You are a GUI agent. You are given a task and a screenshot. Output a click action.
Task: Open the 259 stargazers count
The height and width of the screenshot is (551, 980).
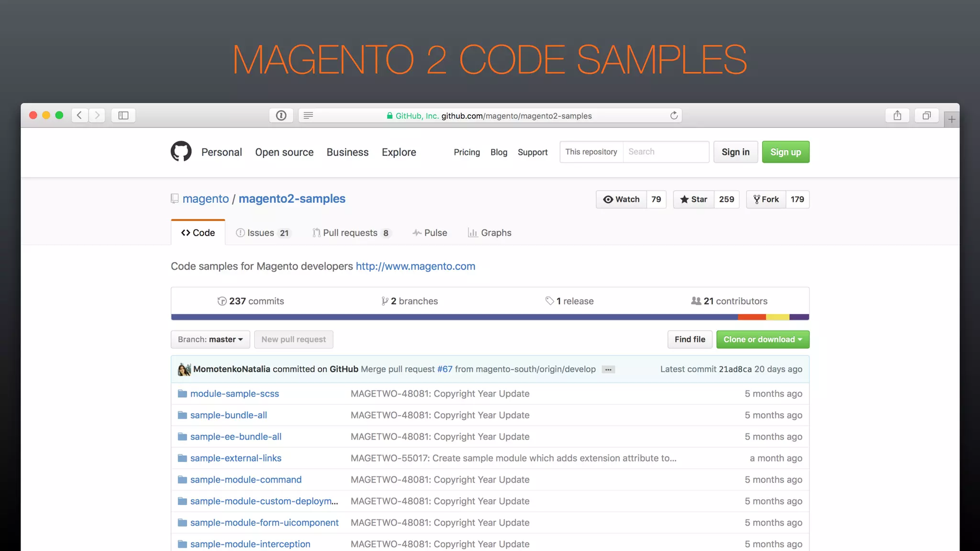(726, 199)
